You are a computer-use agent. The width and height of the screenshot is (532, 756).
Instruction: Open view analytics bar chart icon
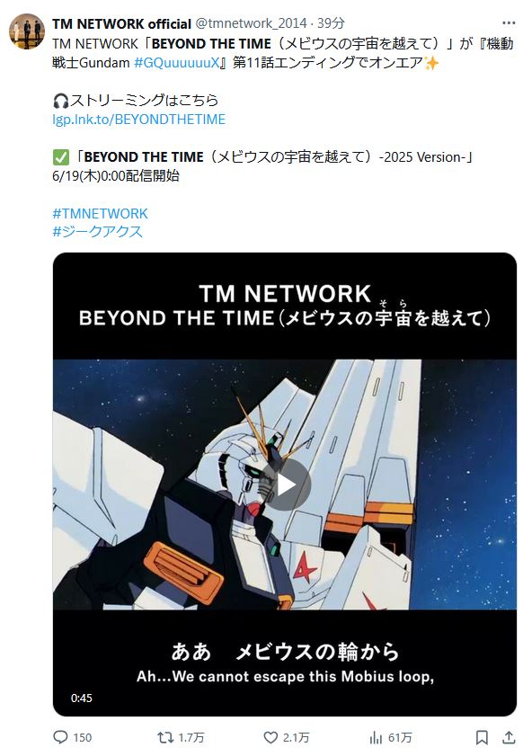coord(376,737)
